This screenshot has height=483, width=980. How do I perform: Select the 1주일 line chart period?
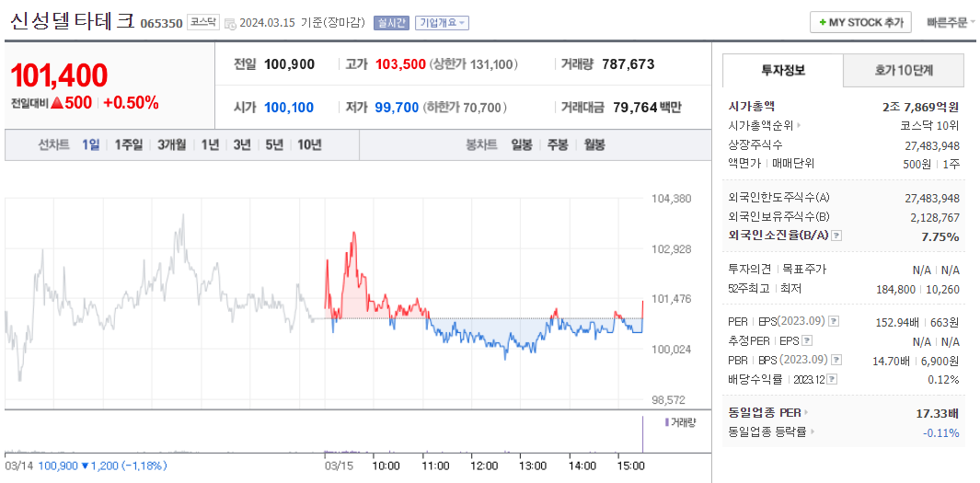point(129,145)
